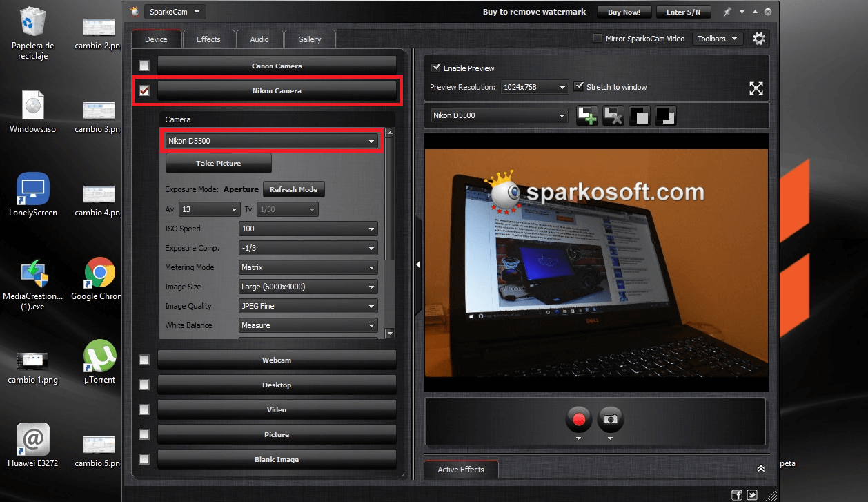Image resolution: width=868 pixels, height=502 pixels.
Task: Tick the Picture source checkbox
Action: 144,435
